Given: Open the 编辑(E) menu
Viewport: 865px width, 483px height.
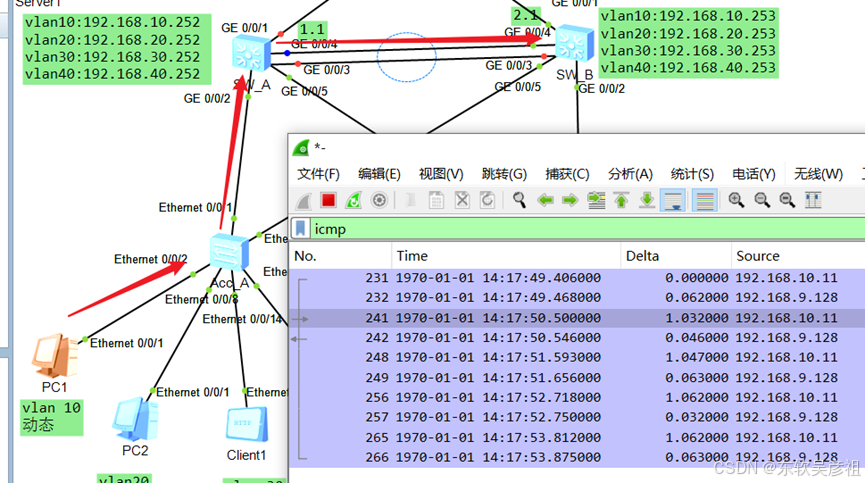Looking at the screenshot, I should click(x=379, y=174).
